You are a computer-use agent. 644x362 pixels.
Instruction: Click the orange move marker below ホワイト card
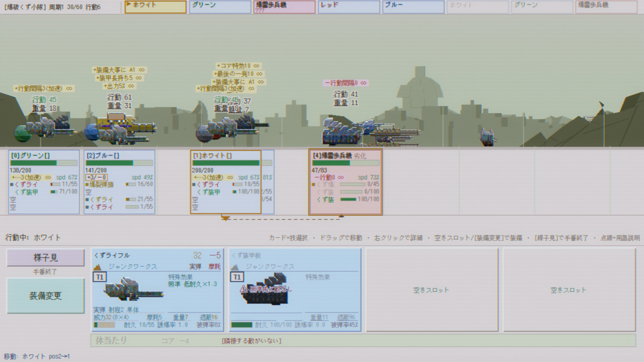coord(225,219)
